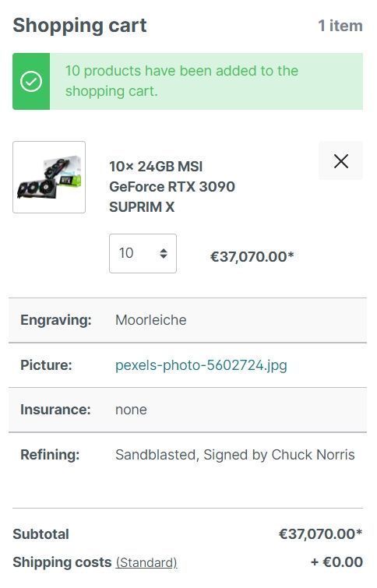This screenshot has width=377, height=588.
Task: Open the pexels-photo-5602724.jpg picture link
Action: tap(201, 365)
